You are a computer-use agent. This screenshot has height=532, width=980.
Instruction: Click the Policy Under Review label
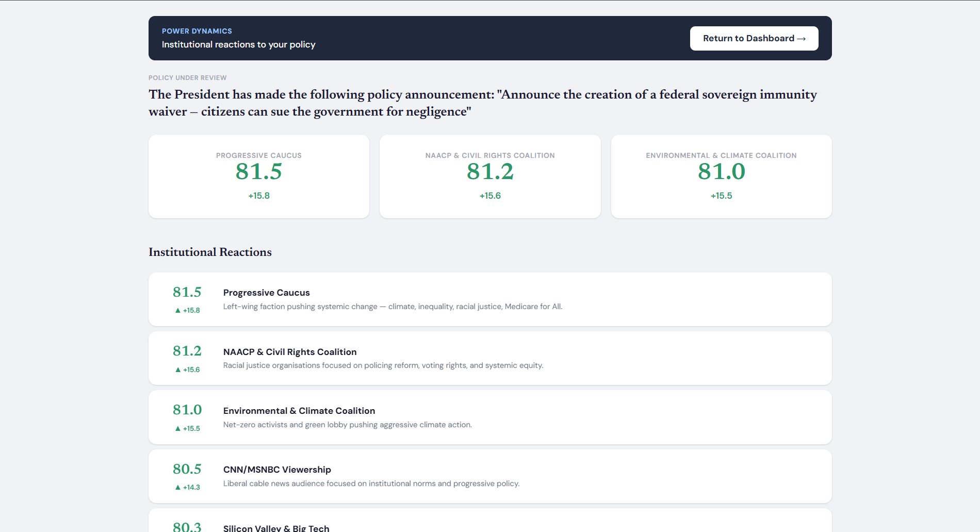187,77
